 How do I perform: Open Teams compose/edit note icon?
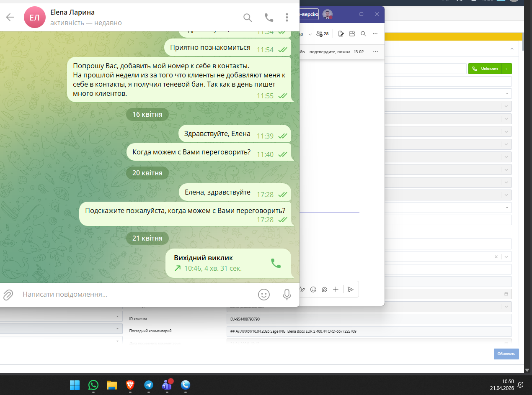point(341,33)
